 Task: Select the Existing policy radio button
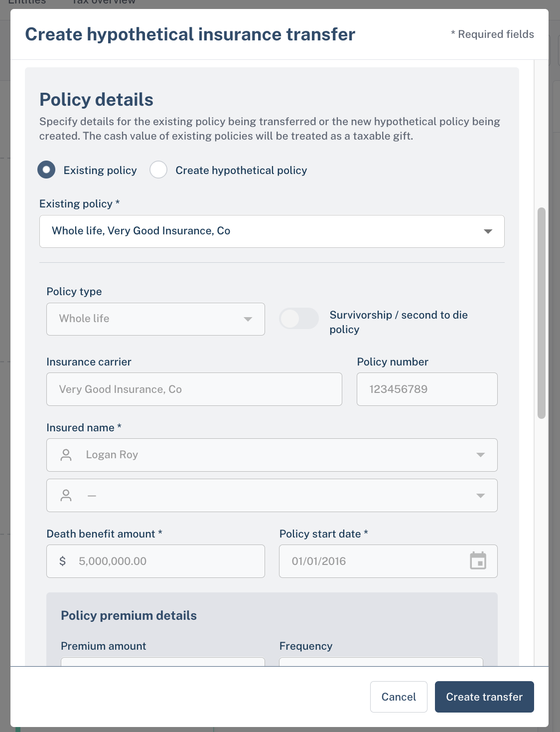(x=46, y=170)
